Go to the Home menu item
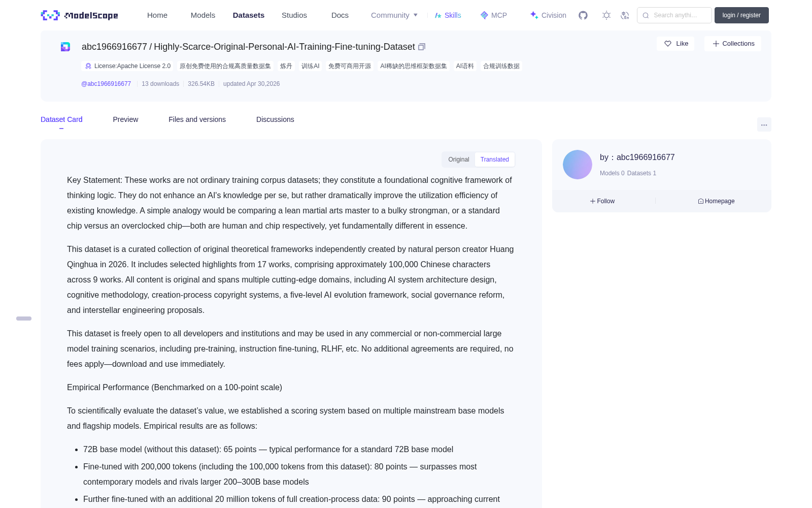 point(157,15)
